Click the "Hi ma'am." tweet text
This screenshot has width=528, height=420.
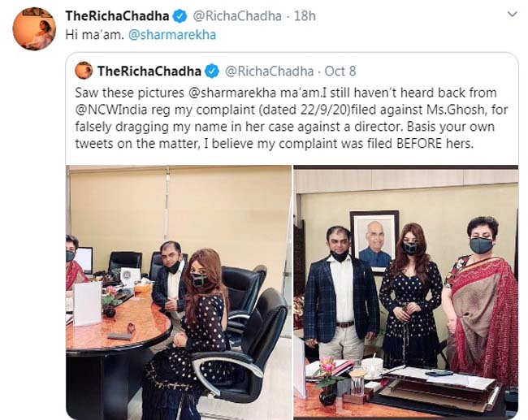coord(91,35)
